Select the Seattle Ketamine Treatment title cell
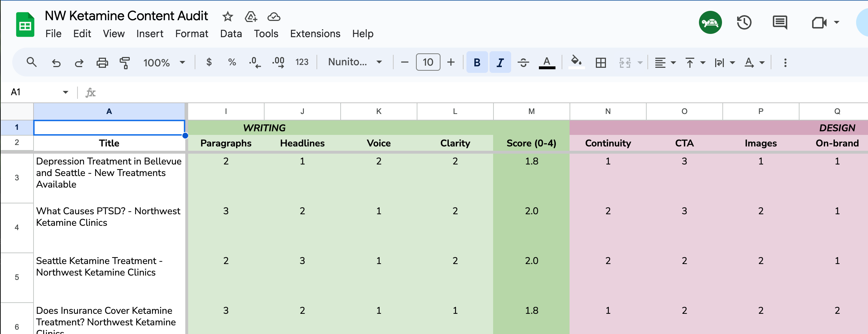Image resolution: width=868 pixels, height=334 pixels. pyautogui.click(x=109, y=278)
